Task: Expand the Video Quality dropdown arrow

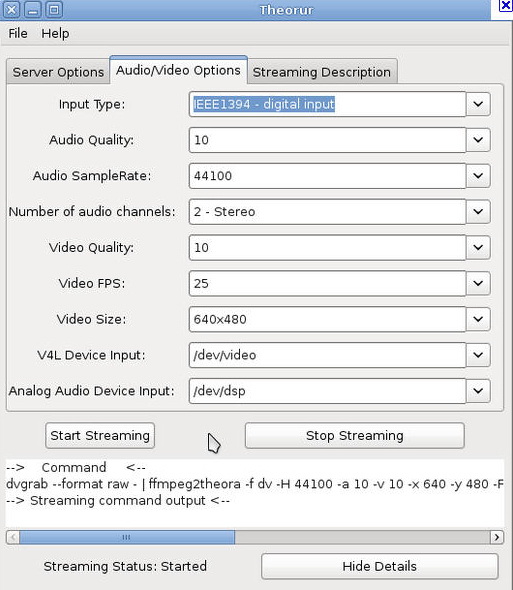Action: point(478,248)
